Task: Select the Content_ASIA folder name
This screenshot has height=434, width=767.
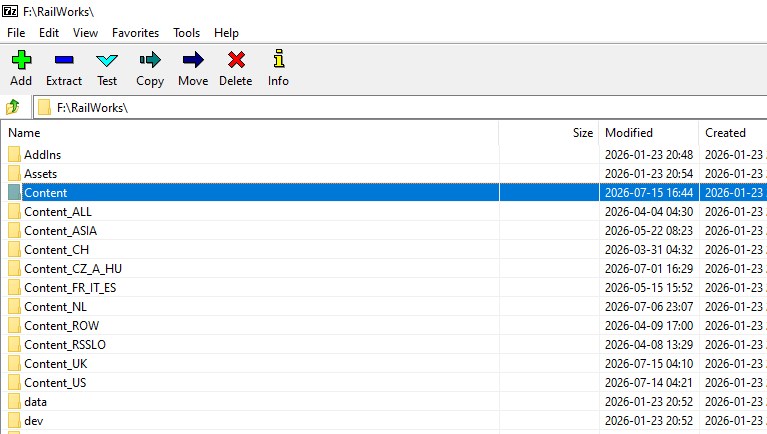Action: pos(61,231)
